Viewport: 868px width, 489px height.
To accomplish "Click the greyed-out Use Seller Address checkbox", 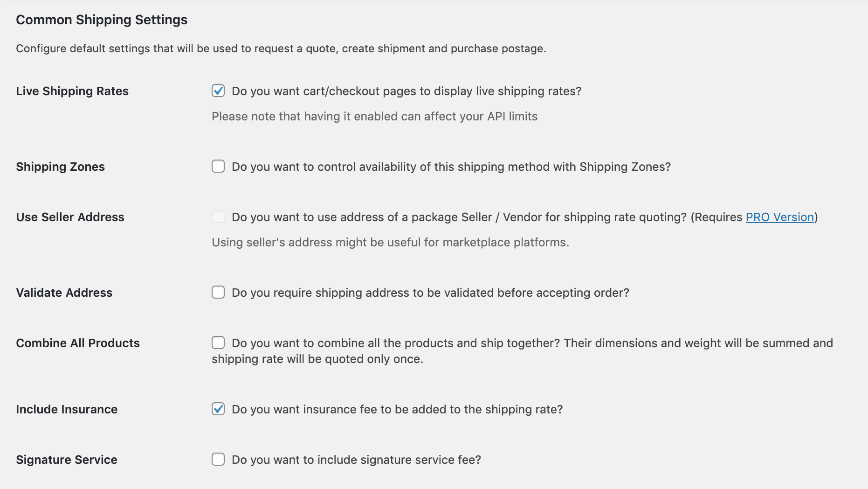I will 218,217.
